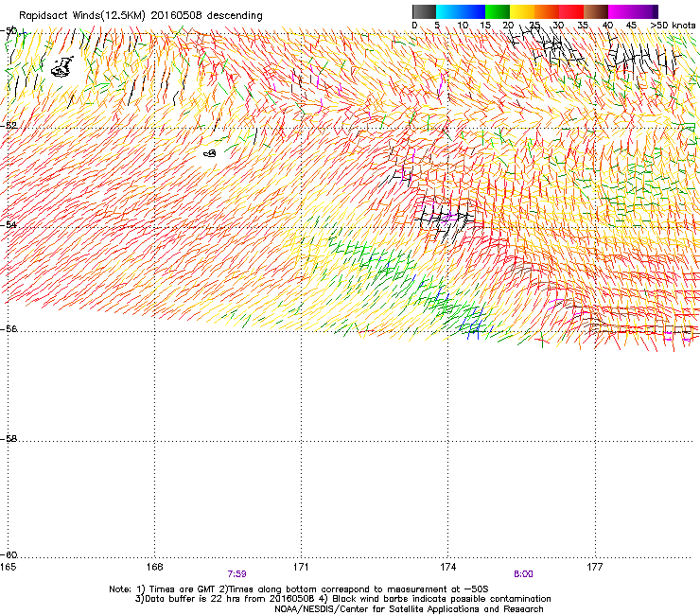Click the '-58' latitude label
The image size is (700, 615).
tap(9, 439)
